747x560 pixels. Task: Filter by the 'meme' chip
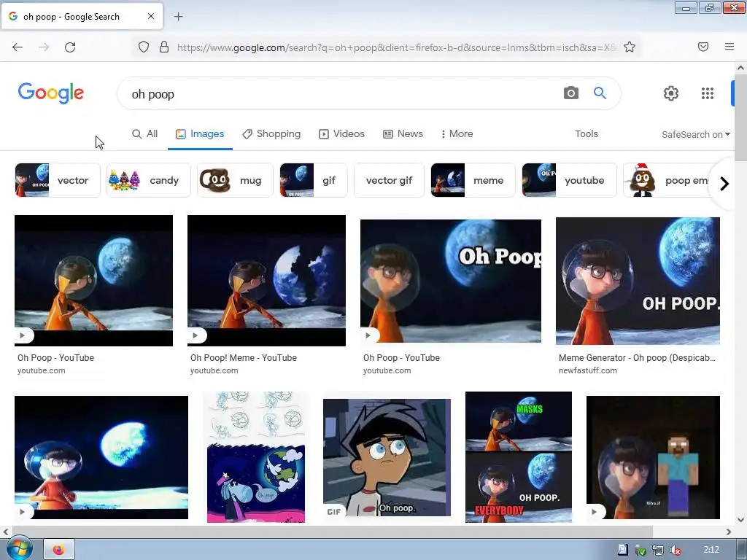pyautogui.click(x=473, y=181)
